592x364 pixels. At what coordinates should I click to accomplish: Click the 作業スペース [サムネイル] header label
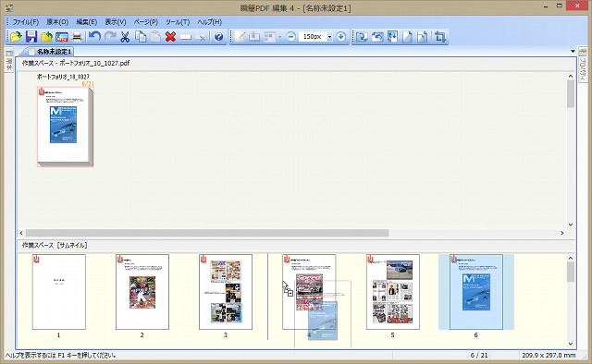pos(55,245)
